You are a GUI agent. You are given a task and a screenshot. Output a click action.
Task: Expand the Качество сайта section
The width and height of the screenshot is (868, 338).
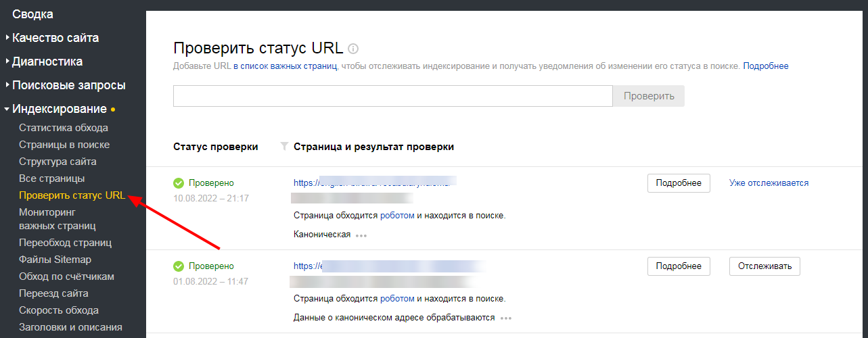[x=55, y=38]
